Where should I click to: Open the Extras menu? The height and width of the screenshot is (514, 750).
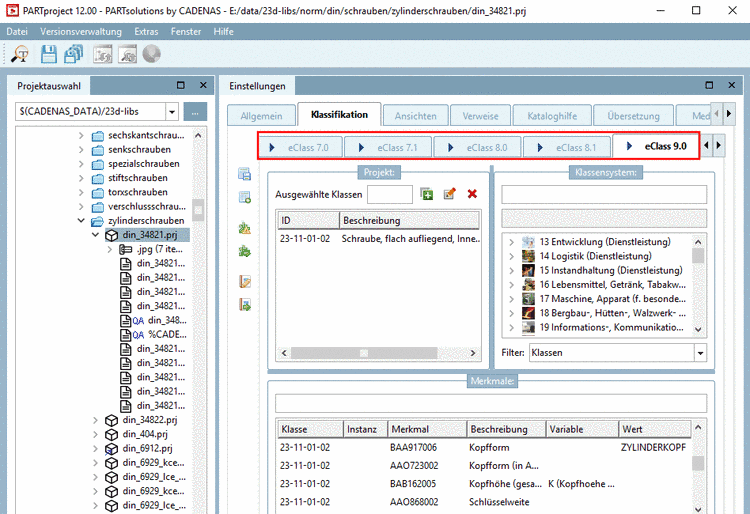point(146,32)
